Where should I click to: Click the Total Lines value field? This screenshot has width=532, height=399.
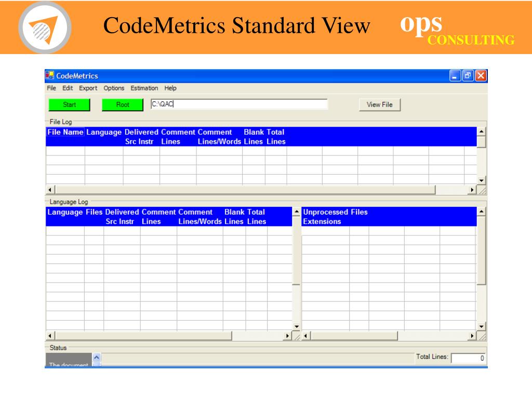(469, 358)
